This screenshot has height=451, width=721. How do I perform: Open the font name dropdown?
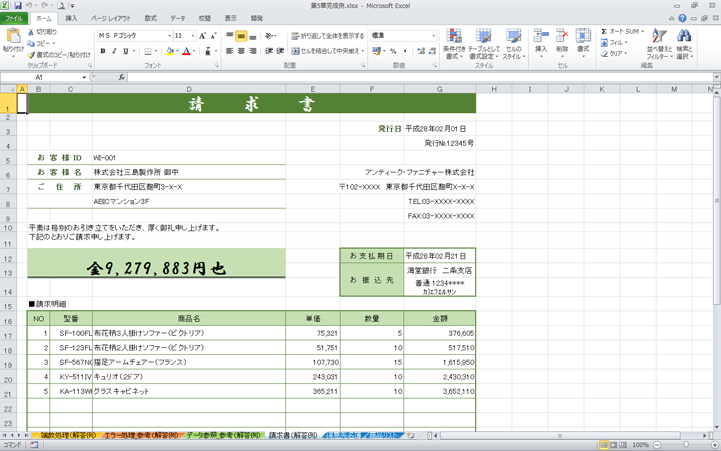[x=169, y=36]
